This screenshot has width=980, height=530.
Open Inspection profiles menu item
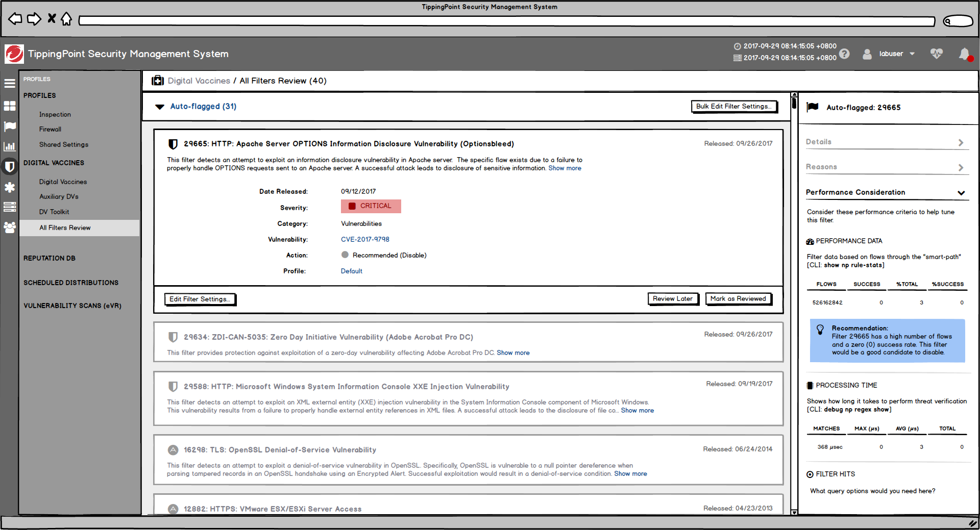point(55,115)
